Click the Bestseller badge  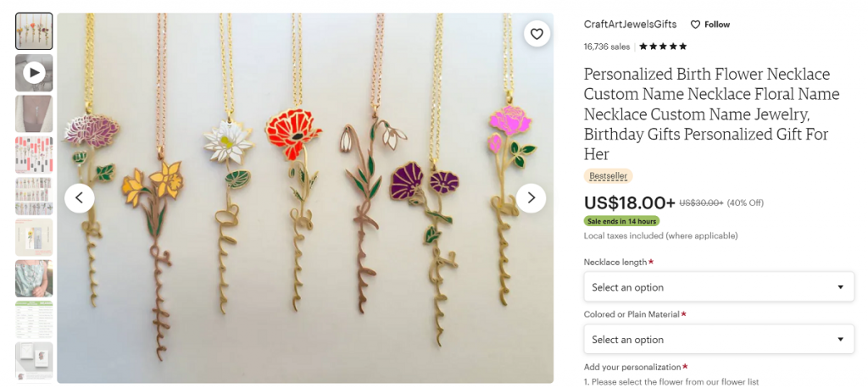(x=608, y=176)
